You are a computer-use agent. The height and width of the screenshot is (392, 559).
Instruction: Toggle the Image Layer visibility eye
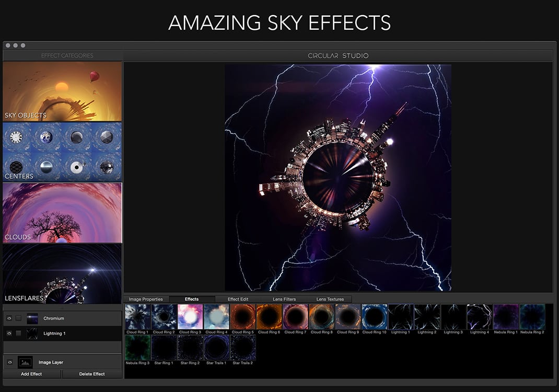click(x=9, y=362)
